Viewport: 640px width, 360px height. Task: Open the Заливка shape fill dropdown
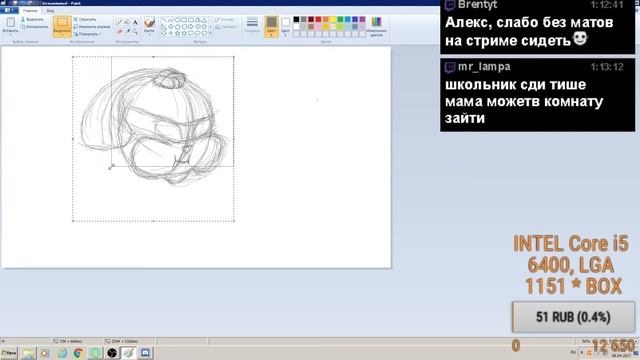click(227, 27)
